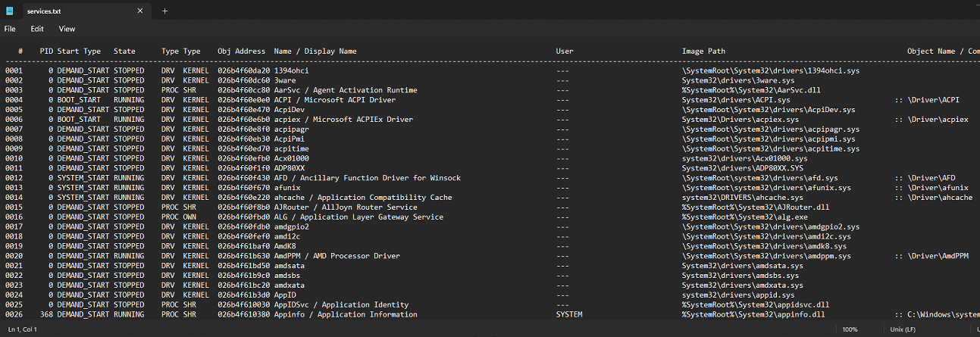The image size is (980, 337).
Task: Click the Appinfo / Application Information entry
Action: (x=345, y=314)
